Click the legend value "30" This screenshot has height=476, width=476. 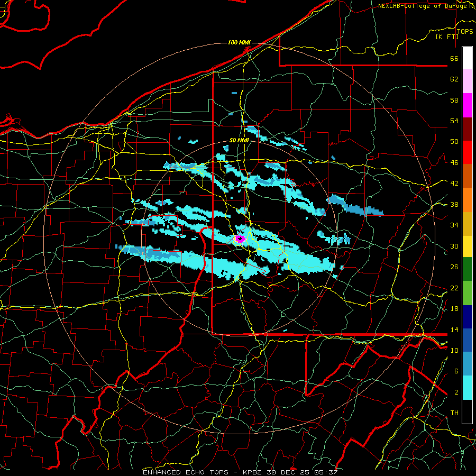coord(454,246)
